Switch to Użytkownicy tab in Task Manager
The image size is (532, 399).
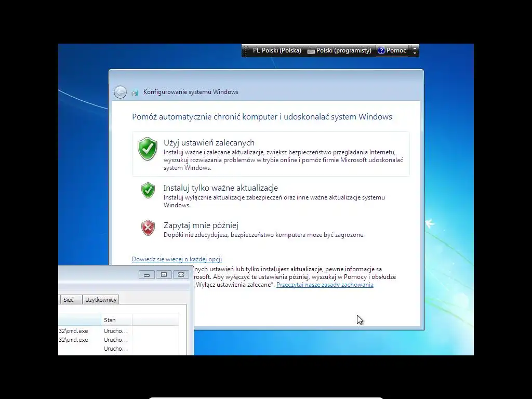101,300
